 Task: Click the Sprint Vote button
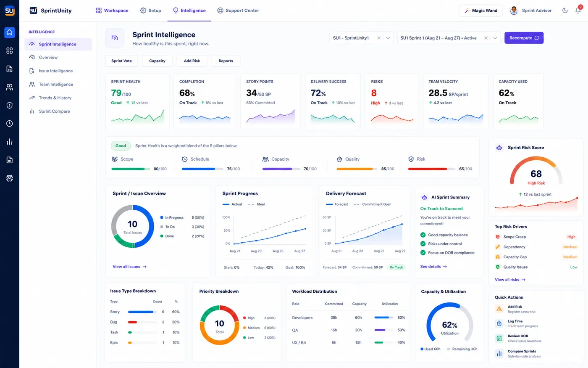[x=121, y=61]
